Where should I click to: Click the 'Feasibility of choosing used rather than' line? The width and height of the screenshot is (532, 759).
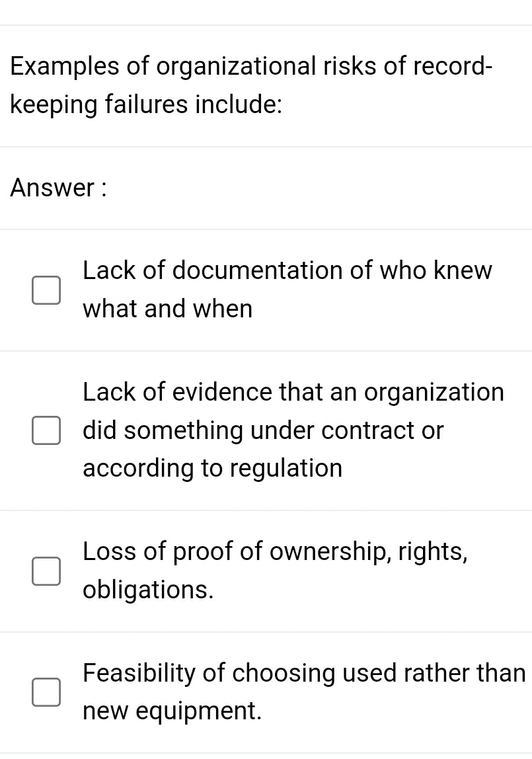click(x=304, y=673)
